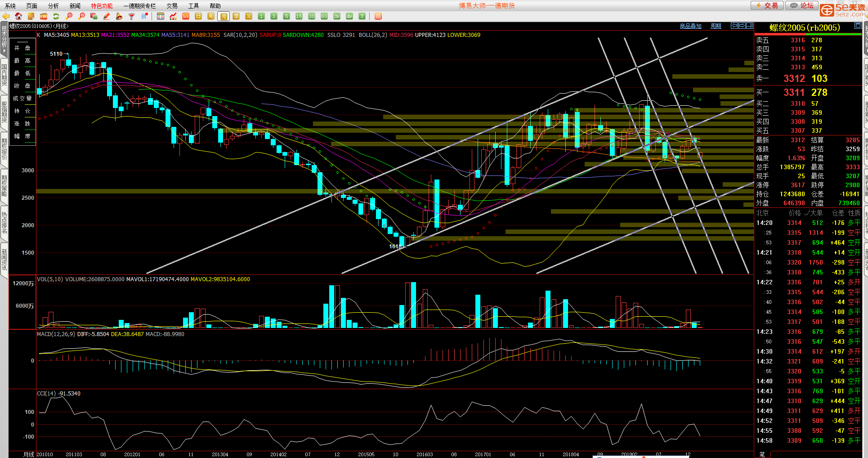
Task: Switch to daily (日) chart period
Action: (198, 16)
